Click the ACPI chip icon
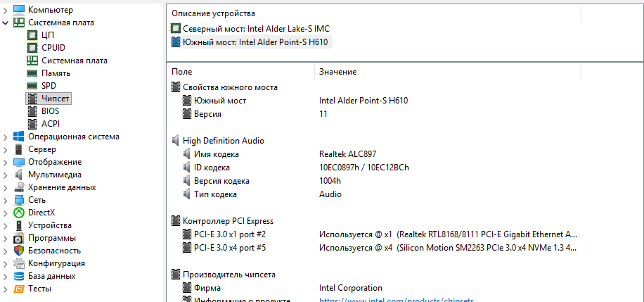This screenshot has width=644, height=302. 32,124
